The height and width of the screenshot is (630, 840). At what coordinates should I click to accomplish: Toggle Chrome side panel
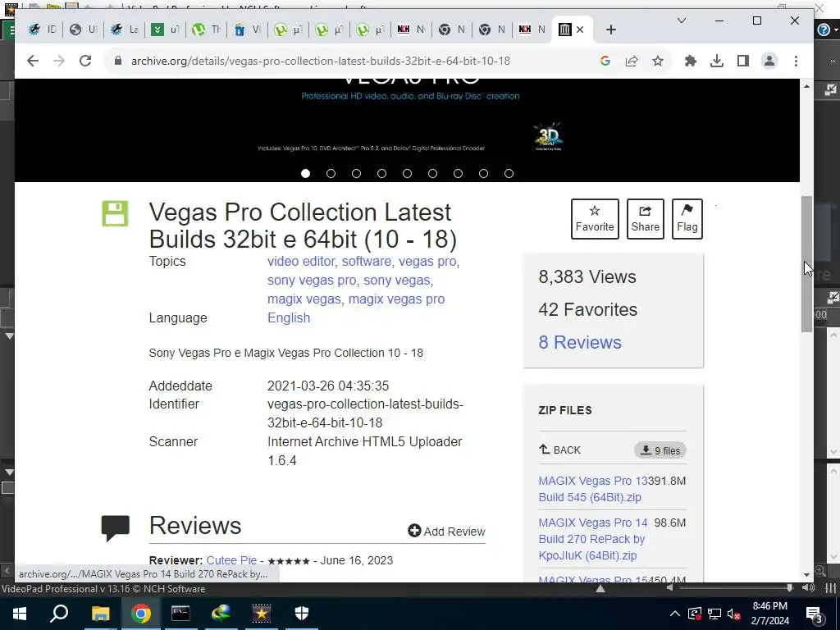click(x=743, y=61)
